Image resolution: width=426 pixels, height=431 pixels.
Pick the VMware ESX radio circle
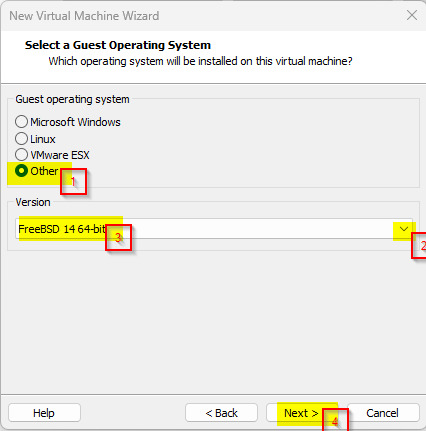21,155
